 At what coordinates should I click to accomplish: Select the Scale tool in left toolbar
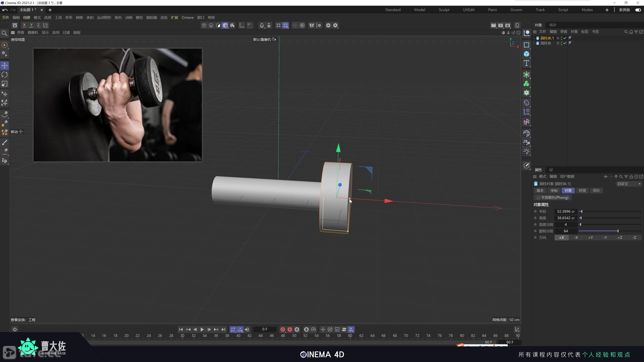[x=5, y=84]
